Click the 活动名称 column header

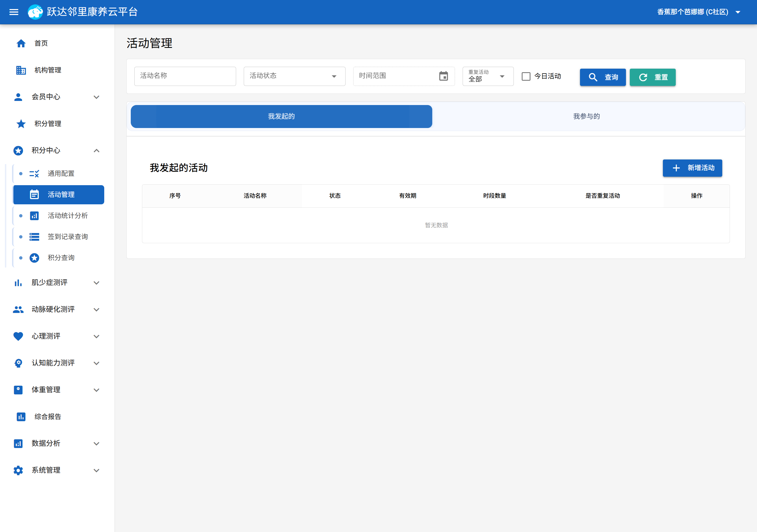[255, 196]
